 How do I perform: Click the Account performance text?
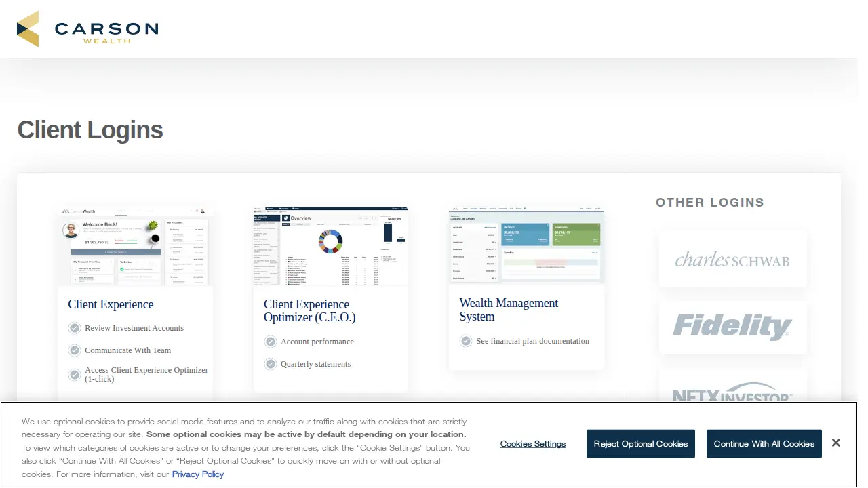click(x=317, y=342)
